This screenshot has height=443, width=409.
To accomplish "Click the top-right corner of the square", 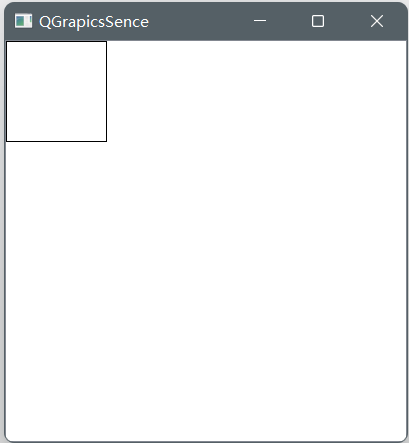I will (106, 42).
